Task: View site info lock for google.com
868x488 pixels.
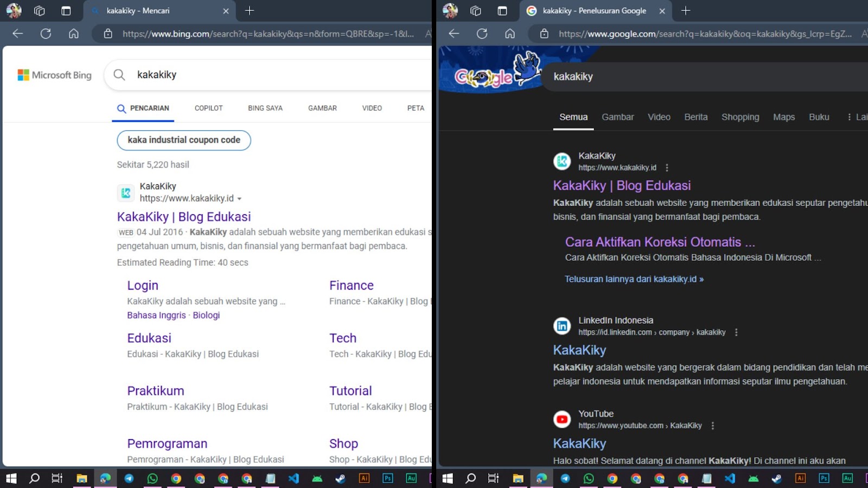Action: [x=544, y=34]
